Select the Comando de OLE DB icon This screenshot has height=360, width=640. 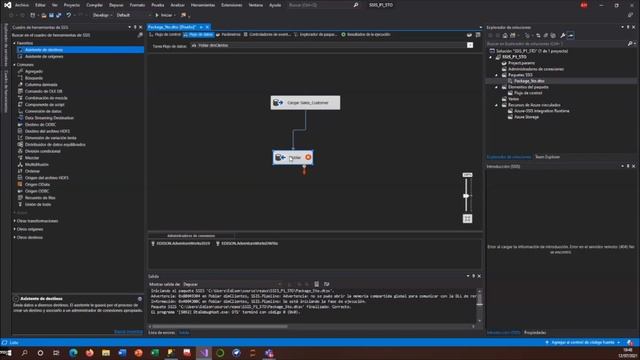[x=20, y=91]
